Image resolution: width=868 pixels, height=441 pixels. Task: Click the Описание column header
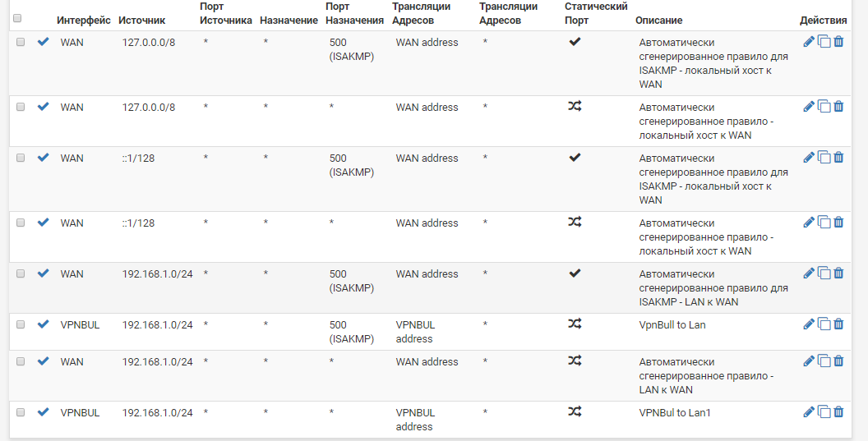click(658, 21)
